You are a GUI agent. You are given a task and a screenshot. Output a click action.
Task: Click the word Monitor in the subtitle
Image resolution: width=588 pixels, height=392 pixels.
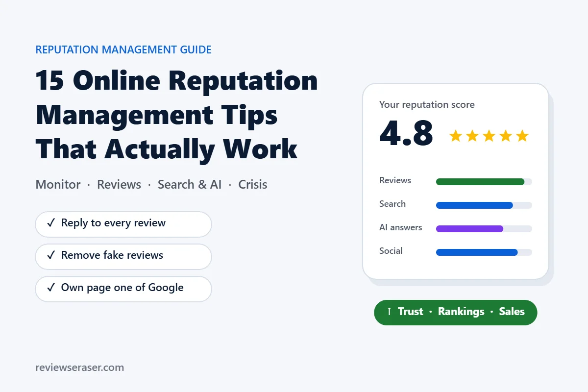[x=58, y=185]
